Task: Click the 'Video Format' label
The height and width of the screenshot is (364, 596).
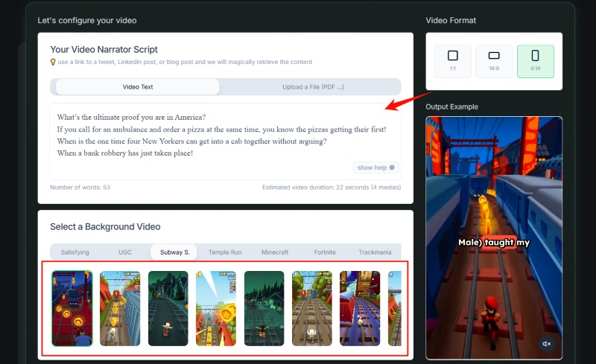Action: point(451,21)
